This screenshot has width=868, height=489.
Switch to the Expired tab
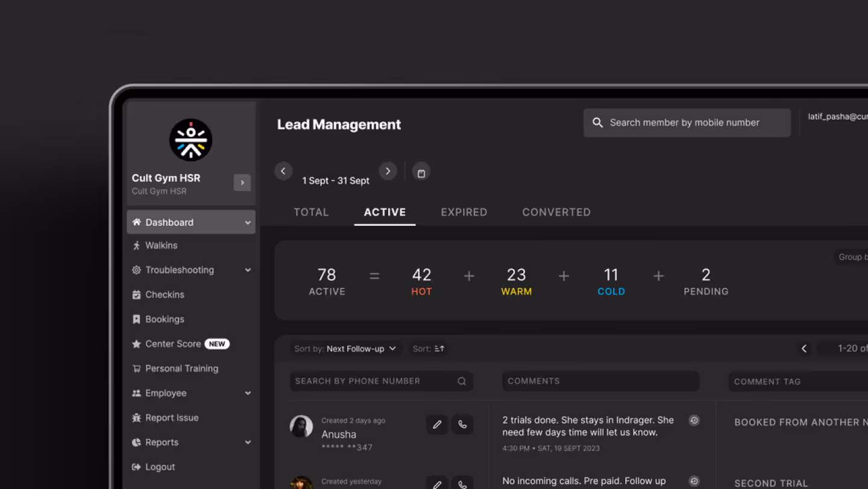coord(464,212)
